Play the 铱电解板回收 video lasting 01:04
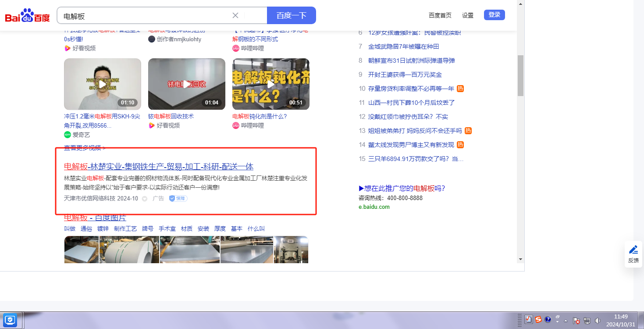Viewport: 644px width, 329px height. [x=187, y=84]
